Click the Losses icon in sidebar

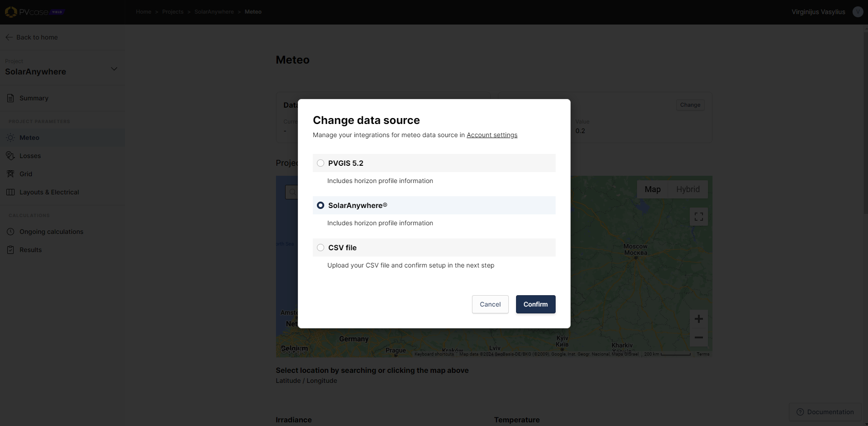(x=10, y=156)
